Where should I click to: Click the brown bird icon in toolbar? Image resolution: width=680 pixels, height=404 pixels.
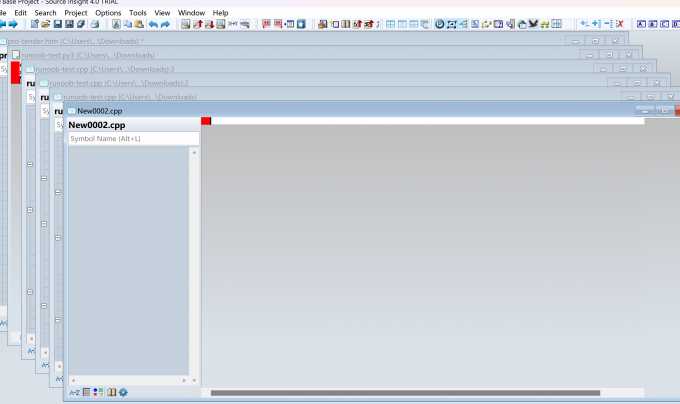pyautogui.click(x=533, y=23)
